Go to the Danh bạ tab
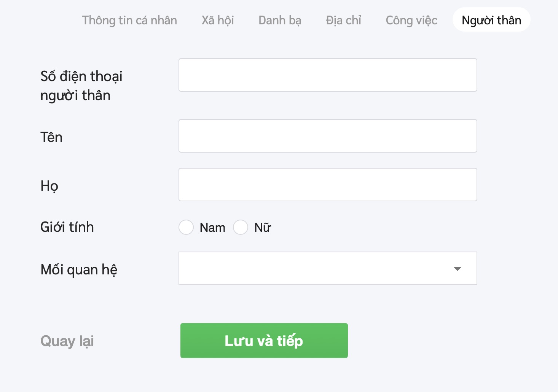558x392 pixels. tap(280, 20)
